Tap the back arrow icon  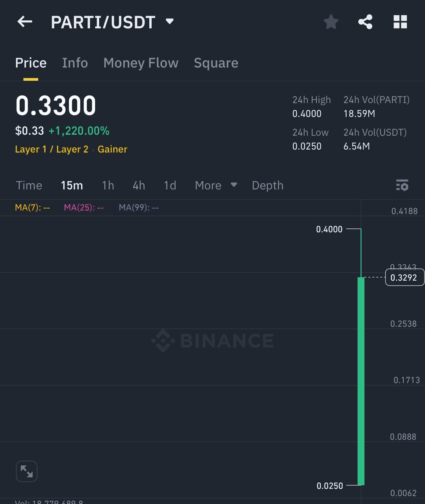pos(25,22)
